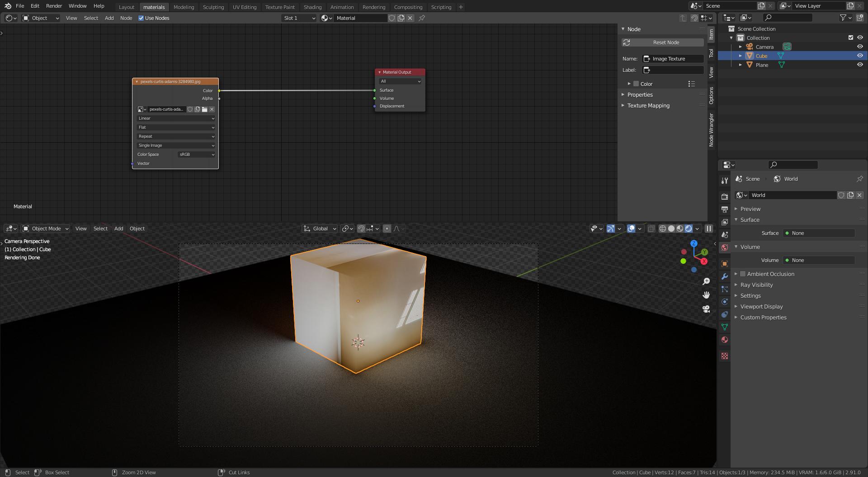868x477 pixels.
Task: Switch to material preview viewport shading
Action: coord(680,229)
